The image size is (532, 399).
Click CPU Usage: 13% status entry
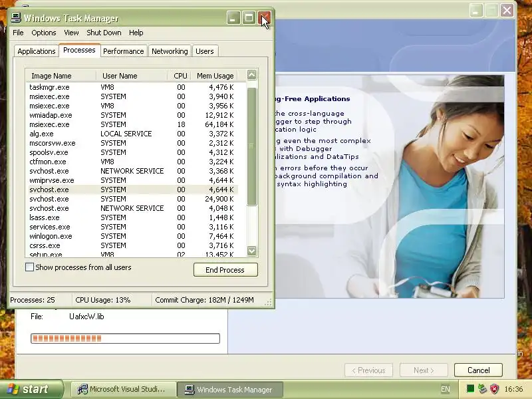click(x=103, y=300)
